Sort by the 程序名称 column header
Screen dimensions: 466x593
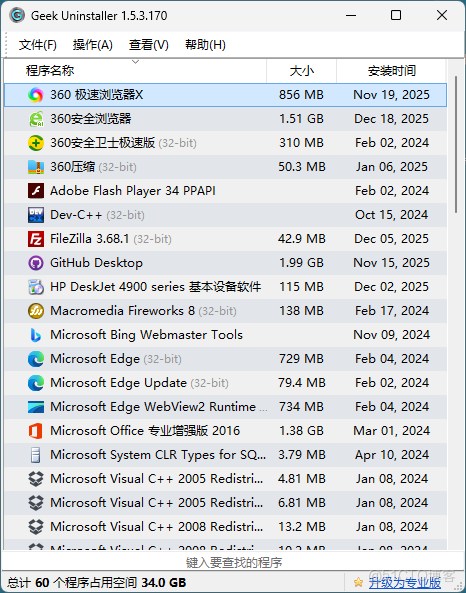(135, 71)
